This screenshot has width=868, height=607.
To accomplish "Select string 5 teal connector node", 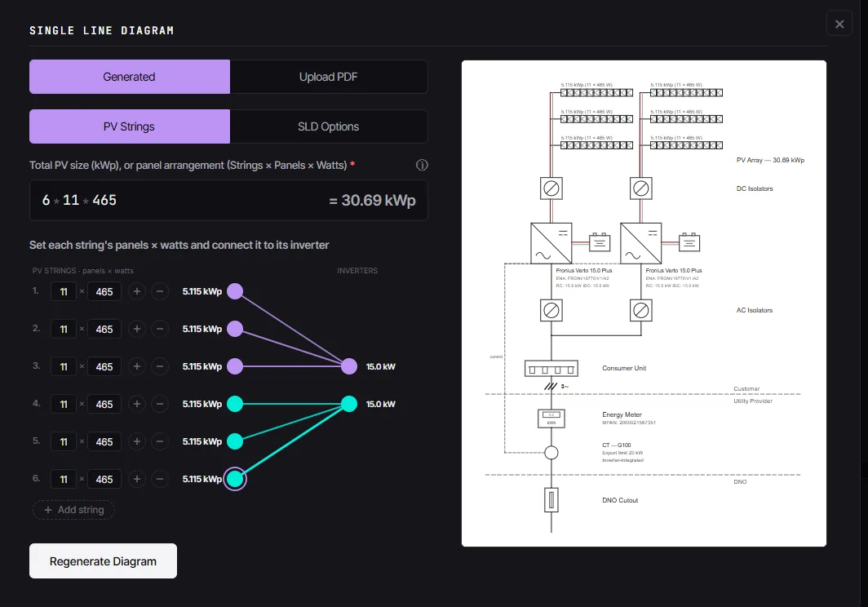I will coord(235,442).
